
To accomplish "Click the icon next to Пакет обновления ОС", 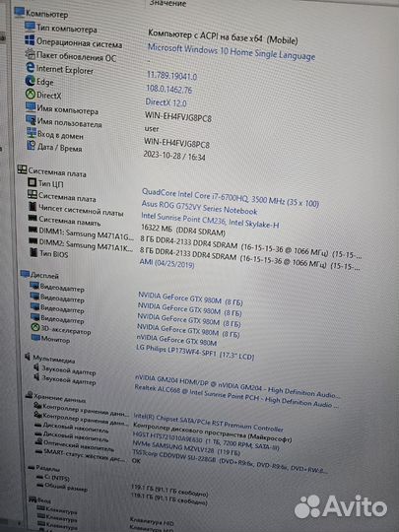I will click(31, 53).
